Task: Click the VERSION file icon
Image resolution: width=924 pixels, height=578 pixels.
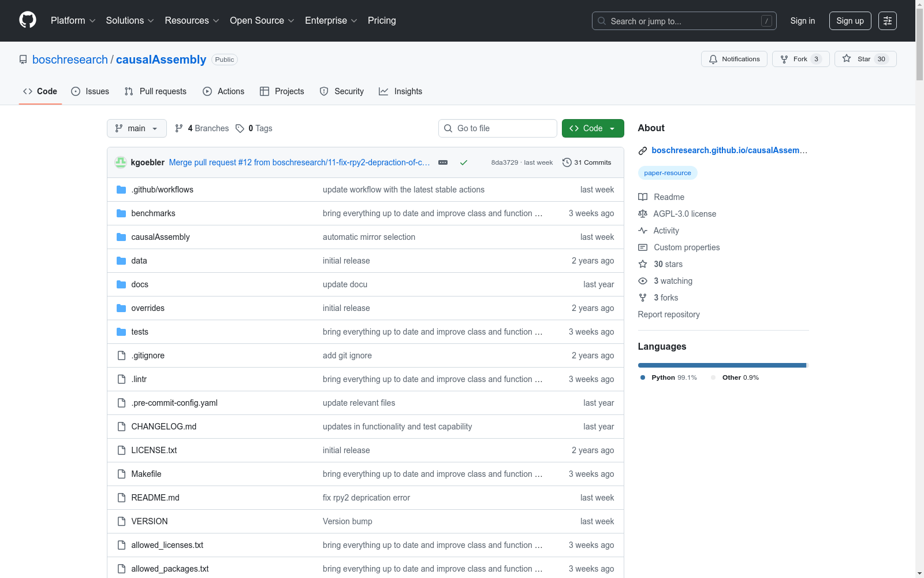Action: (x=121, y=521)
